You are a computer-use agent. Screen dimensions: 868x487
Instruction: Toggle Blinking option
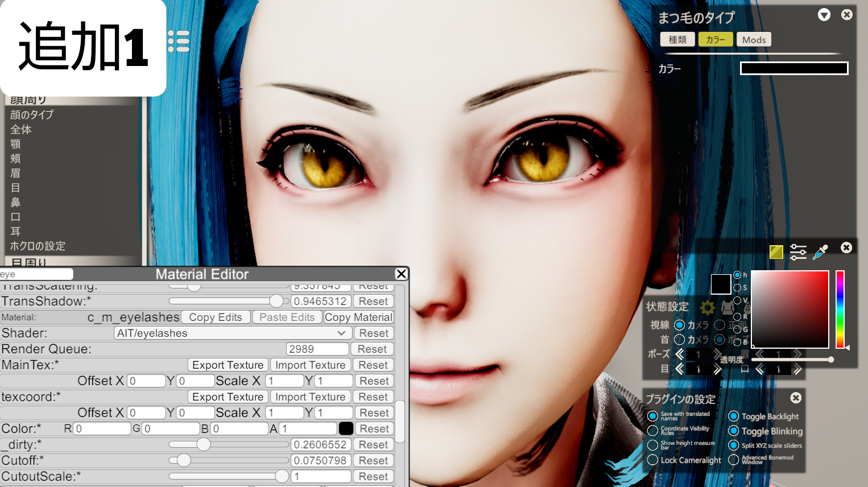click(x=734, y=431)
